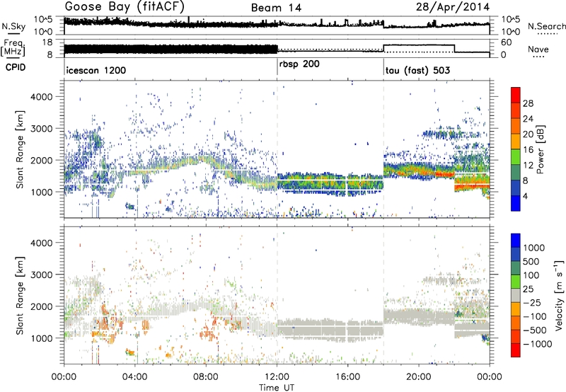Click the power scale value '16'
This screenshot has width=566, height=392.
coord(528,150)
